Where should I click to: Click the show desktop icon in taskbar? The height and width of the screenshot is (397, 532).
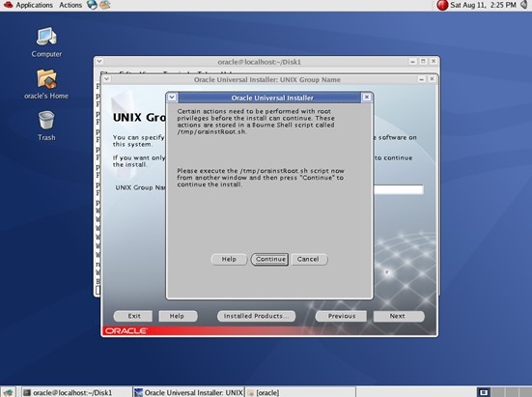[x=8, y=392]
